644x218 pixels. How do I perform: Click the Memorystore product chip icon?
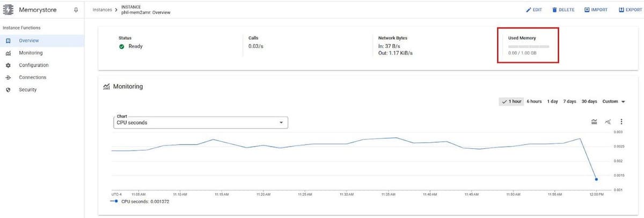(x=9, y=10)
